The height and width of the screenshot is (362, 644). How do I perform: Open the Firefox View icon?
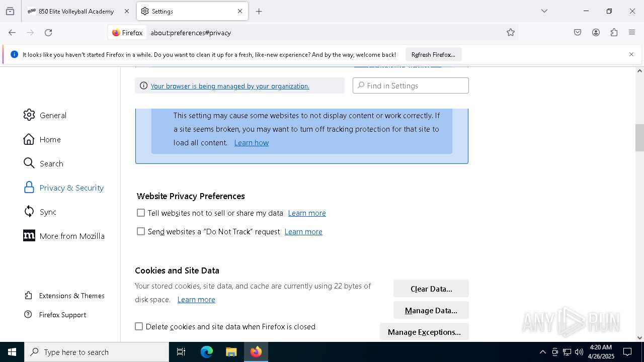10,11
